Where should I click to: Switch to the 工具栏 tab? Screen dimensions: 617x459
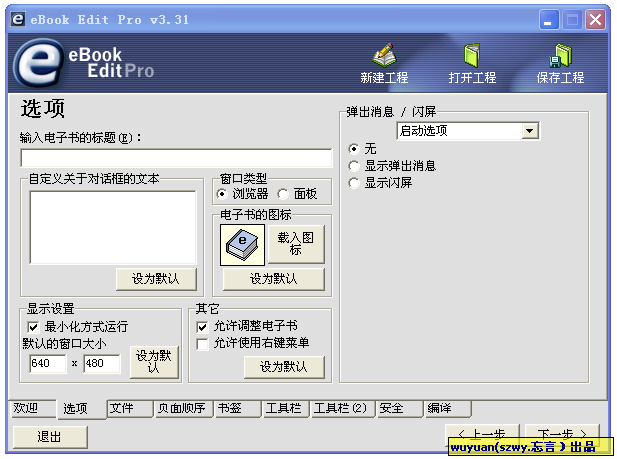[x=286, y=408]
